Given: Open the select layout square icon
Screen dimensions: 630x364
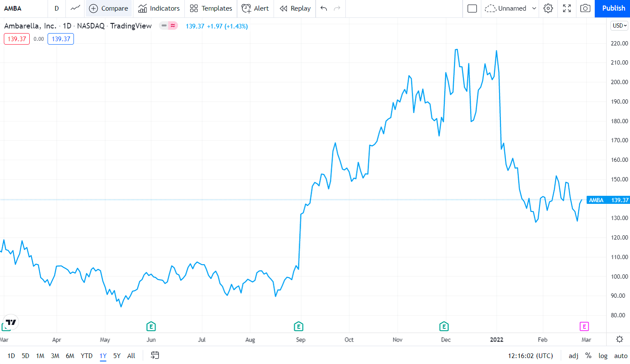Looking at the screenshot, I should 472,8.
